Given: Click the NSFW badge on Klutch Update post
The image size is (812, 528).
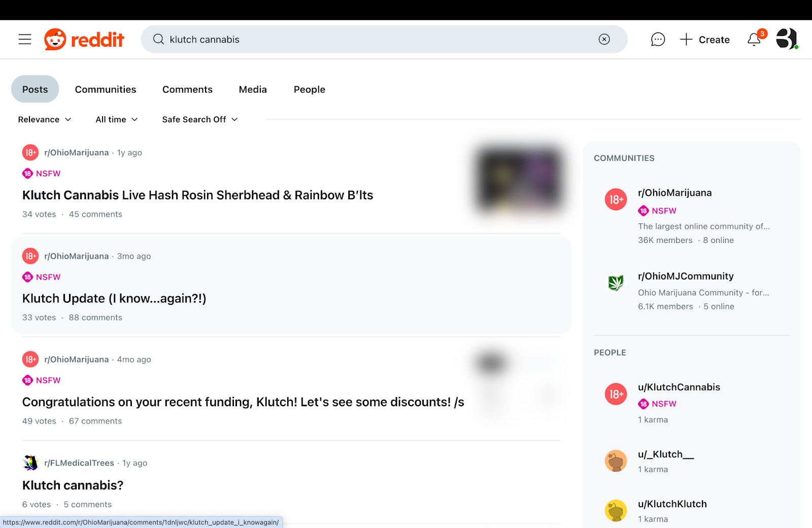Looking at the screenshot, I should point(42,277).
